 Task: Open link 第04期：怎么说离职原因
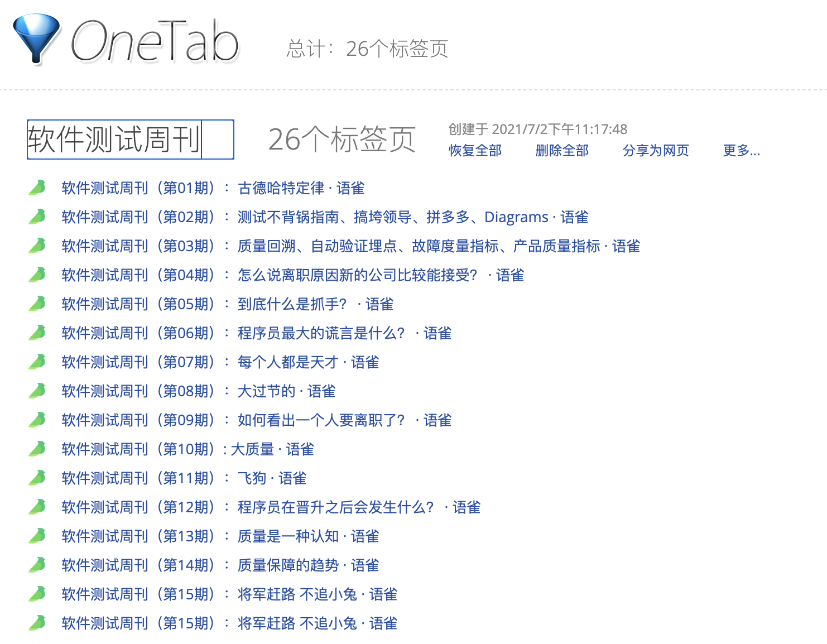point(293,275)
